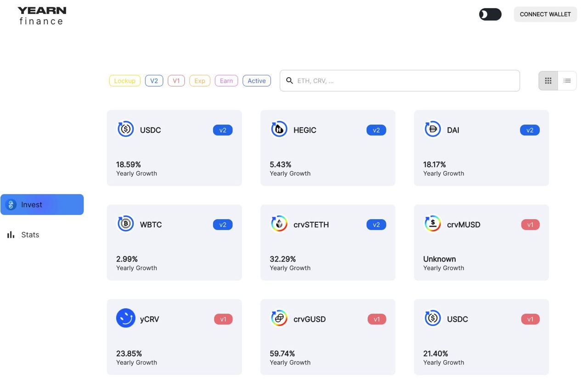Click the v2 badge on USDC v2 card
This screenshot has height=389, width=588.
(x=223, y=130)
